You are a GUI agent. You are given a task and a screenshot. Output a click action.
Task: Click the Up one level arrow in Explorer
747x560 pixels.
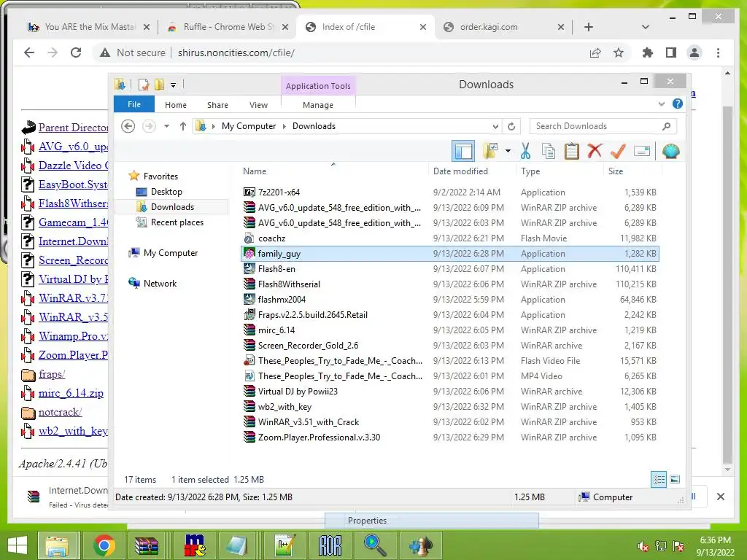point(183,126)
